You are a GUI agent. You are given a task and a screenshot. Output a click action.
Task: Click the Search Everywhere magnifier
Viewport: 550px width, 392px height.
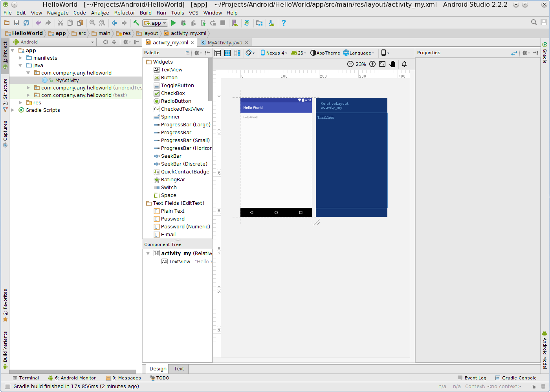coord(534,22)
